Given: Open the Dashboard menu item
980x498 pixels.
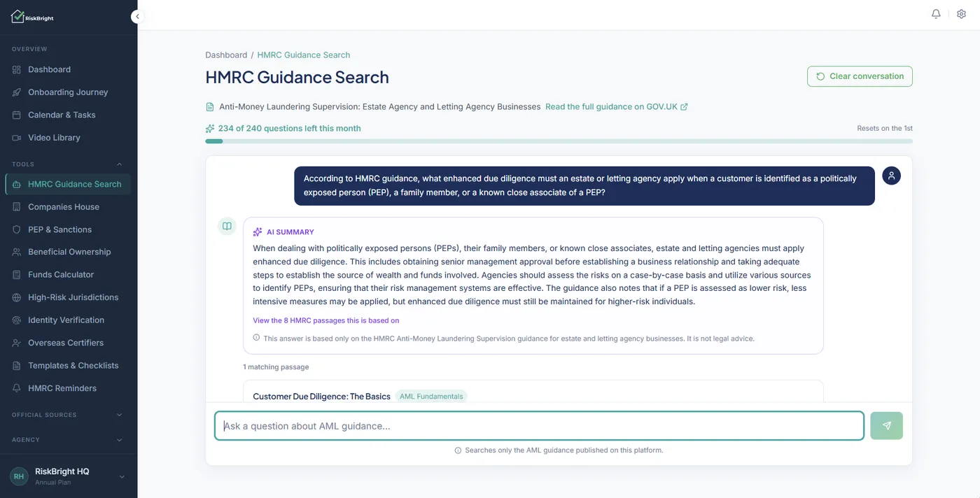Looking at the screenshot, I should point(68,70).
